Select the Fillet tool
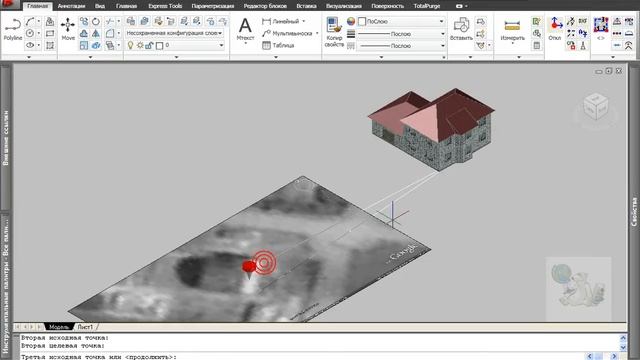 click(x=109, y=33)
